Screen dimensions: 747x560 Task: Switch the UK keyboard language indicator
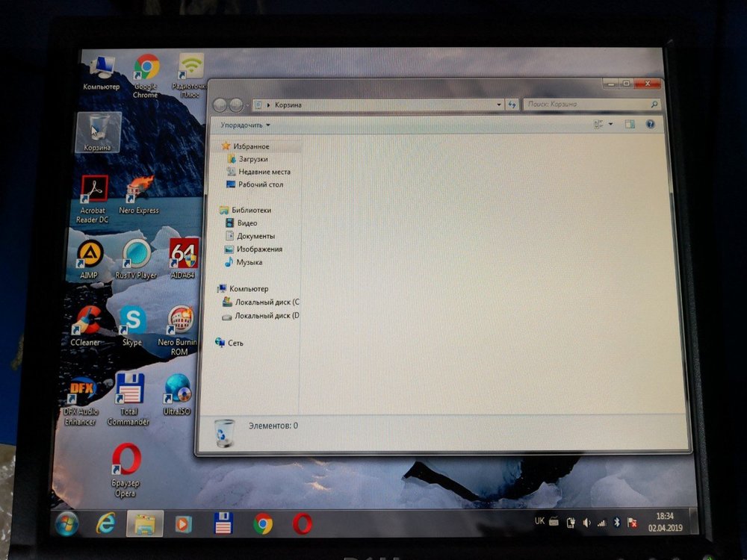click(x=539, y=521)
